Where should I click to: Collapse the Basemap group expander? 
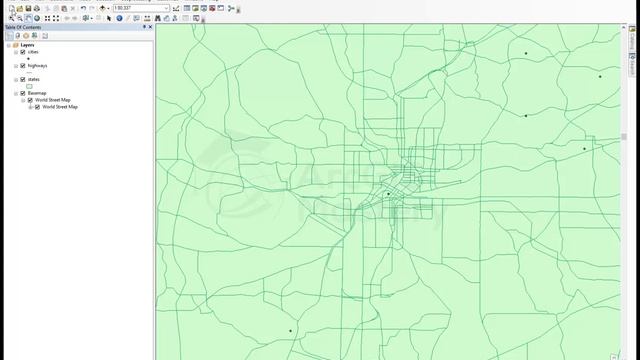pos(16,93)
